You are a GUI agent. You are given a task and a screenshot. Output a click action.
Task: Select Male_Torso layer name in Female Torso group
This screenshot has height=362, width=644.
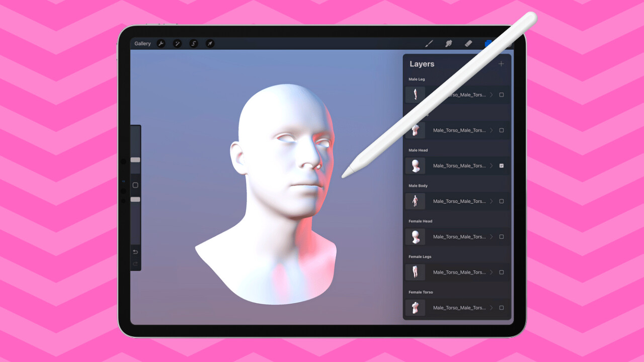[x=459, y=308]
